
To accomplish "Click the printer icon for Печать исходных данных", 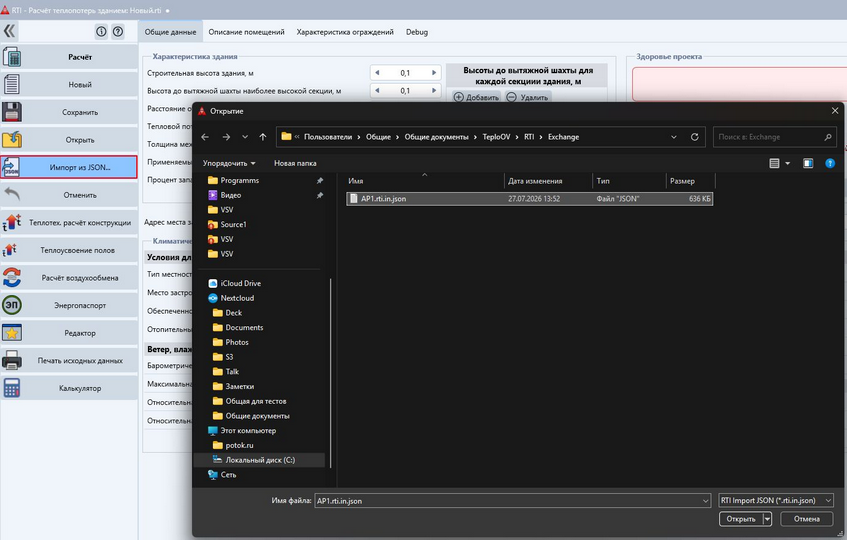I will (12, 360).
